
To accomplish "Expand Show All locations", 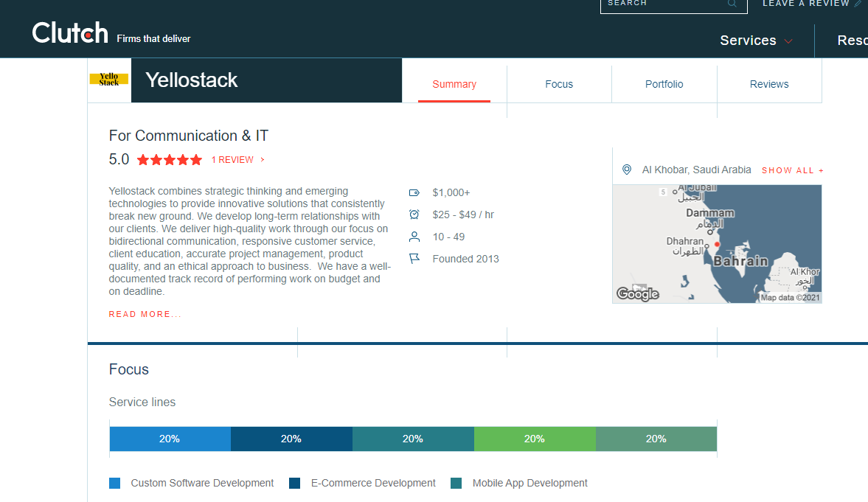I will pos(793,170).
